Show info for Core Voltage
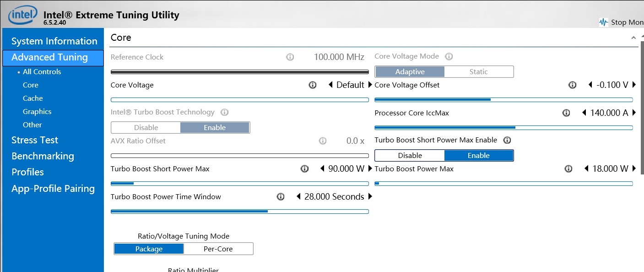 (313, 85)
